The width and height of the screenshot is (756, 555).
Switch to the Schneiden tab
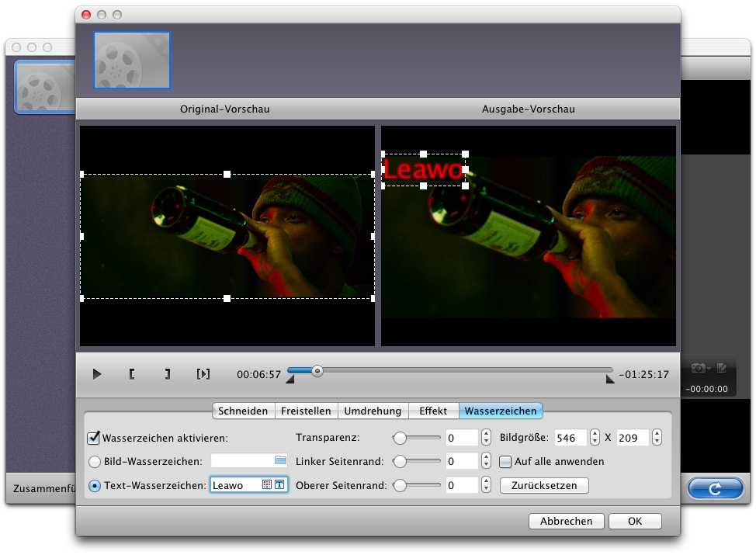[243, 411]
